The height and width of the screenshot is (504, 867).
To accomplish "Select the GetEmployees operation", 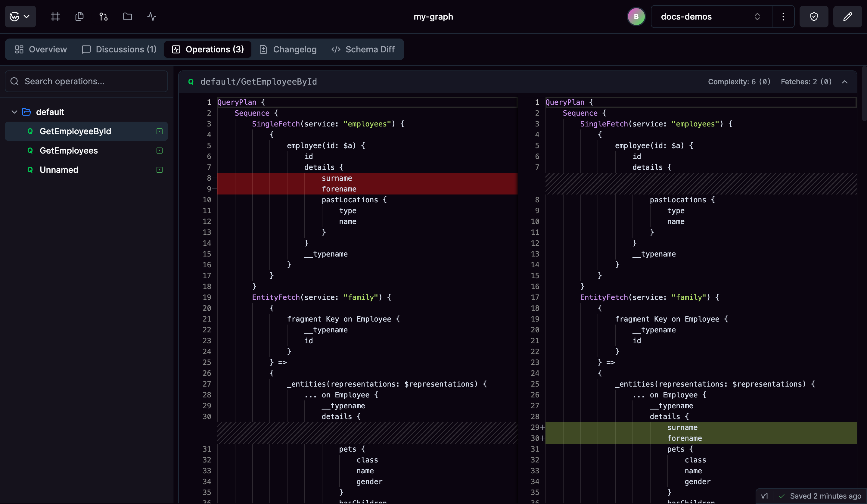I will 69,150.
